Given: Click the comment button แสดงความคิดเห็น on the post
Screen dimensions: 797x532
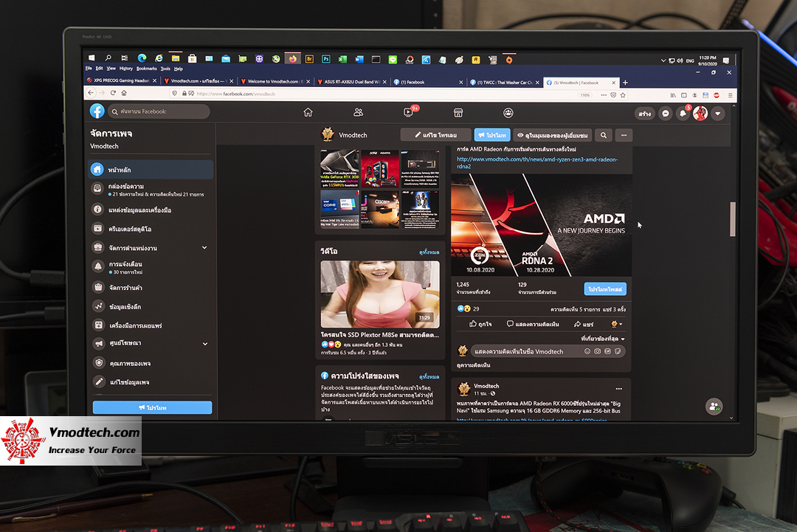Looking at the screenshot, I should click(533, 324).
